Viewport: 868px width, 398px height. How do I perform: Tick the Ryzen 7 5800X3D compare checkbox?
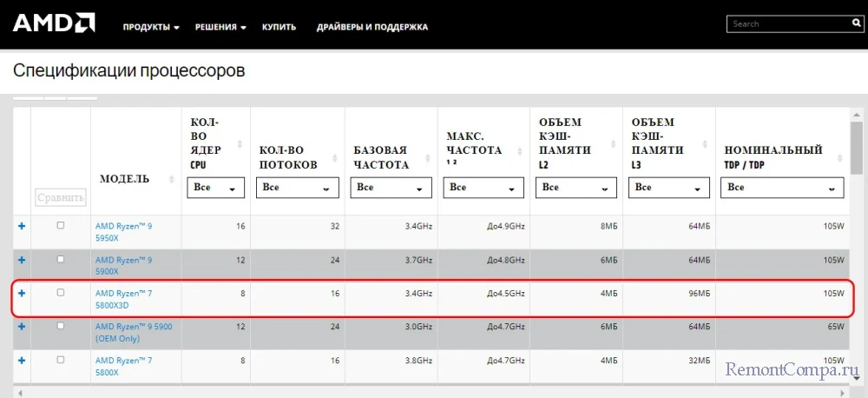(x=61, y=293)
